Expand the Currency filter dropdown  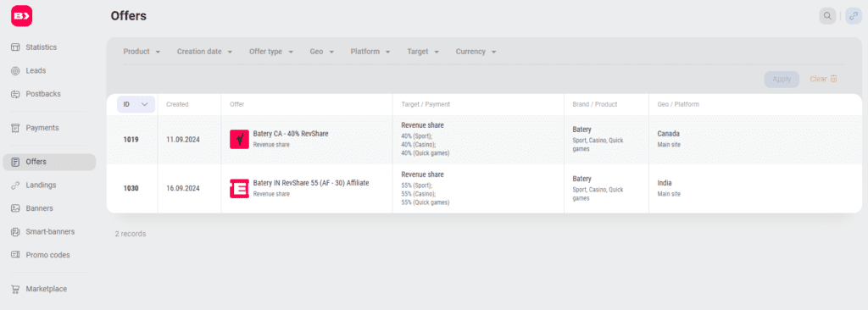476,52
